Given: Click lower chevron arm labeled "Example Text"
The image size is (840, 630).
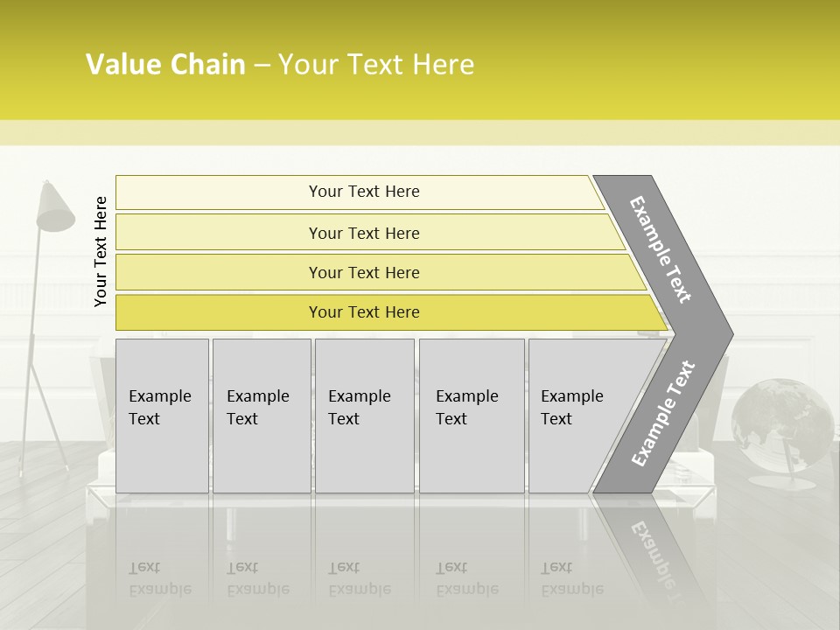Looking at the screenshot, I should [x=662, y=413].
